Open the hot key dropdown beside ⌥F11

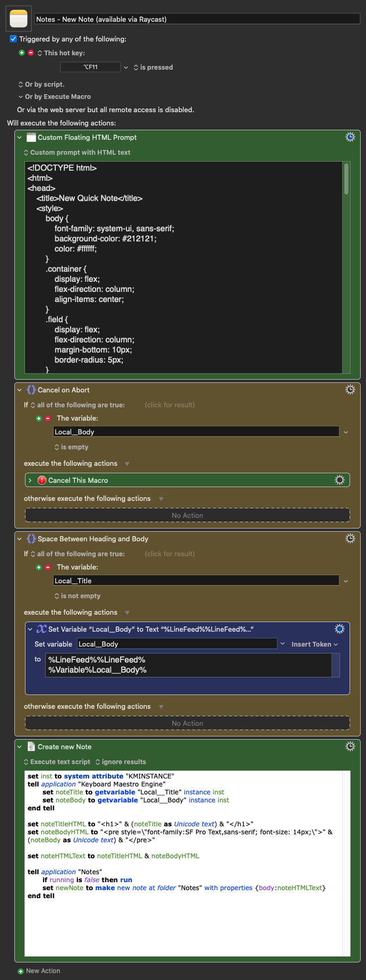coord(126,68)
